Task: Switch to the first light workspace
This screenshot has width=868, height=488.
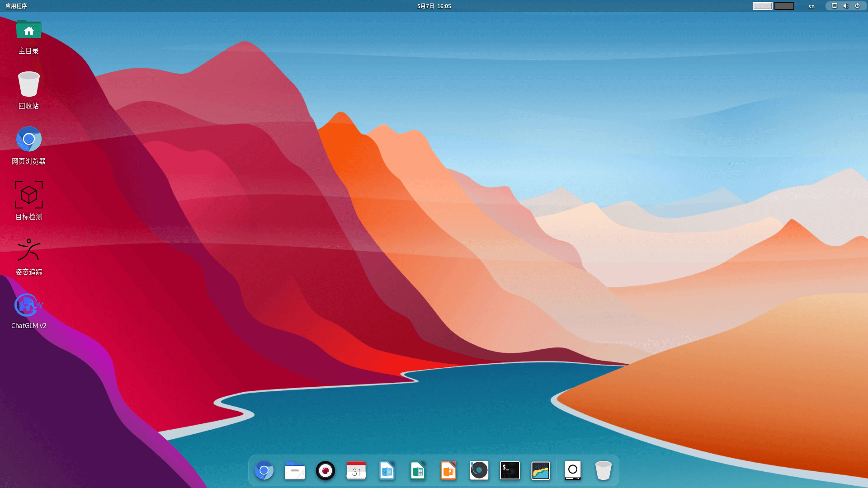Action: (762, 6)
